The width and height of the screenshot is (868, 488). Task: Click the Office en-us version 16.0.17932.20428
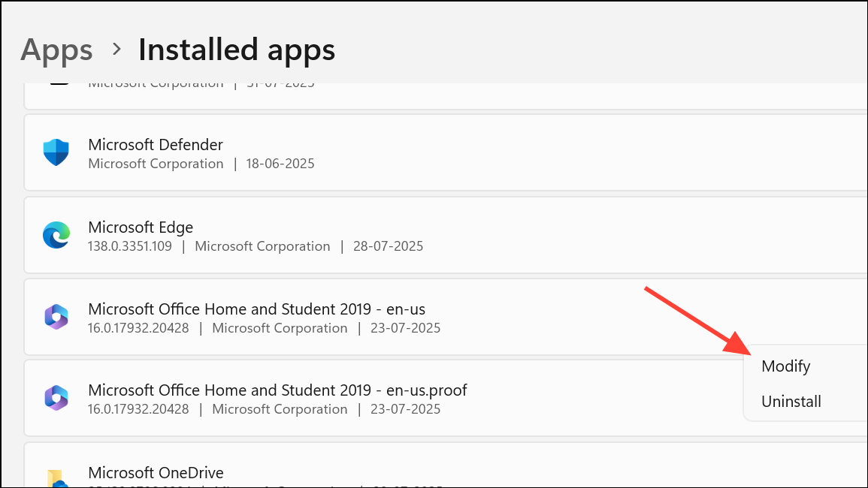click(138, 328)
